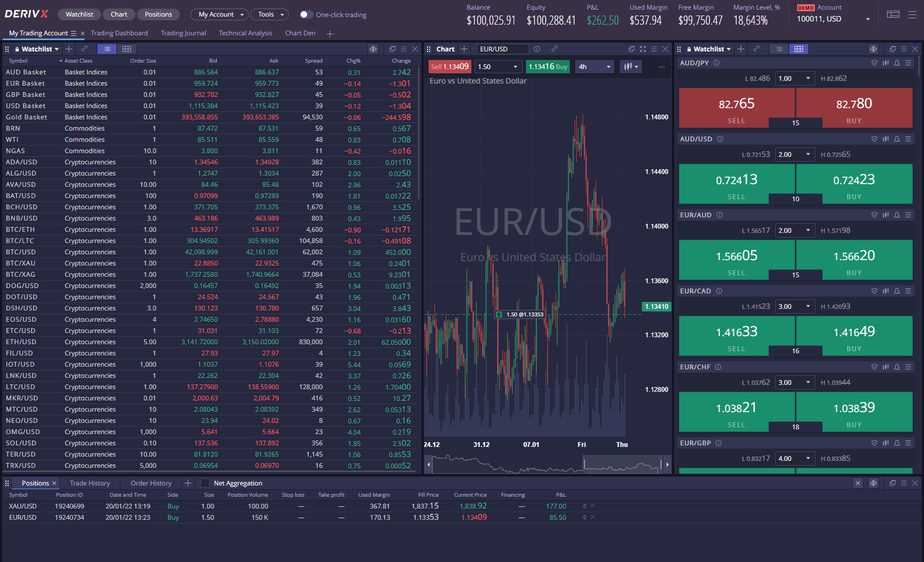Click chart type candlestick icon in chart toolbar
This screenshot has width=924, height=562.
pos(630,67)
